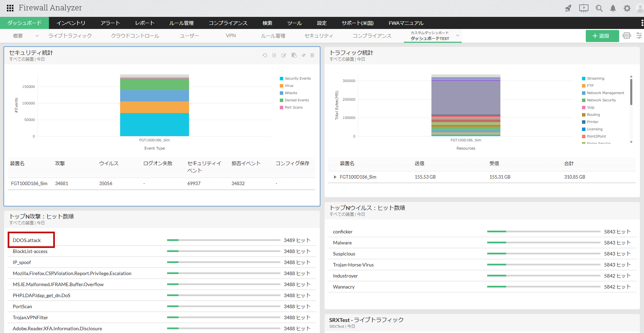Toggle the Virus legend series in chart

click(x=289, y=86)
